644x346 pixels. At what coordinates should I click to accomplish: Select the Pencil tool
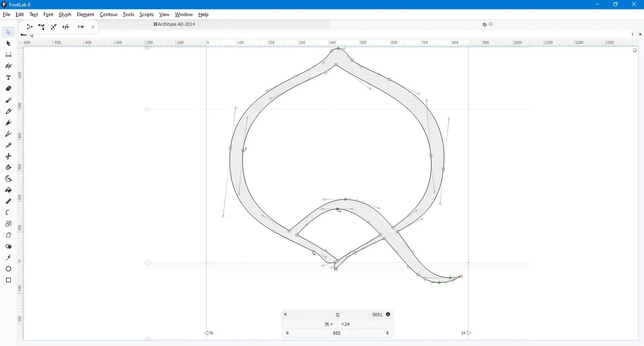[x=8, y=111]
